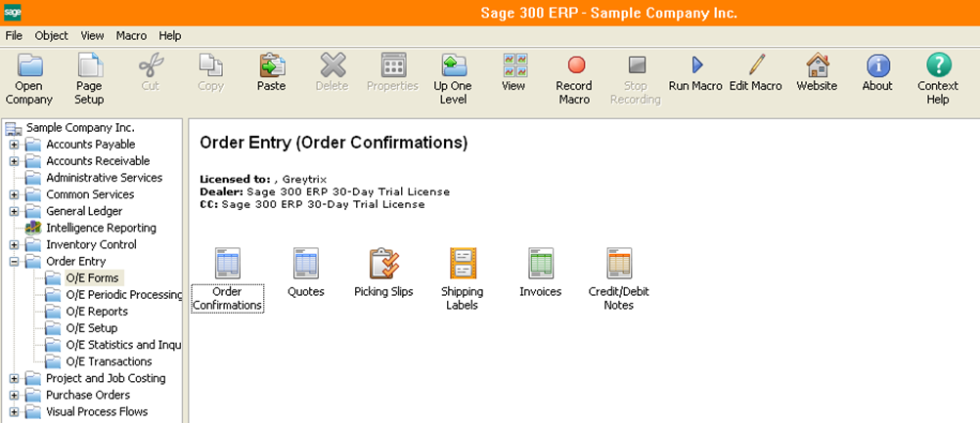Image resolution: width=980 pixels, height=423 pixels.
Task: Expand the Project and Job Costing node
Action: pos(14,379)
